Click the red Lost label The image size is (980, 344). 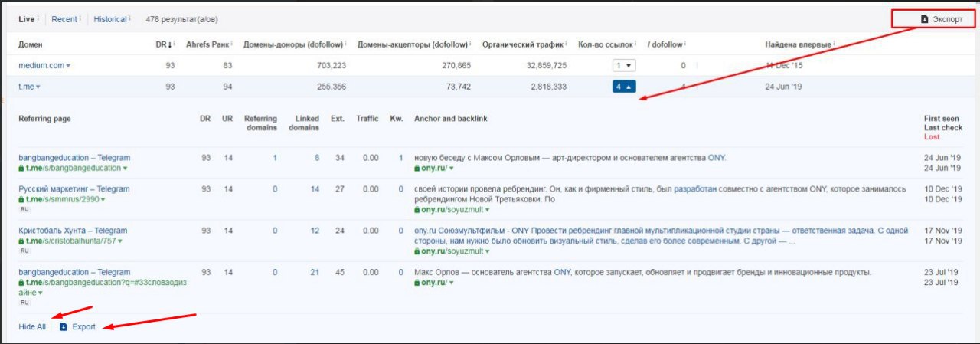click(x=932, y=137)
